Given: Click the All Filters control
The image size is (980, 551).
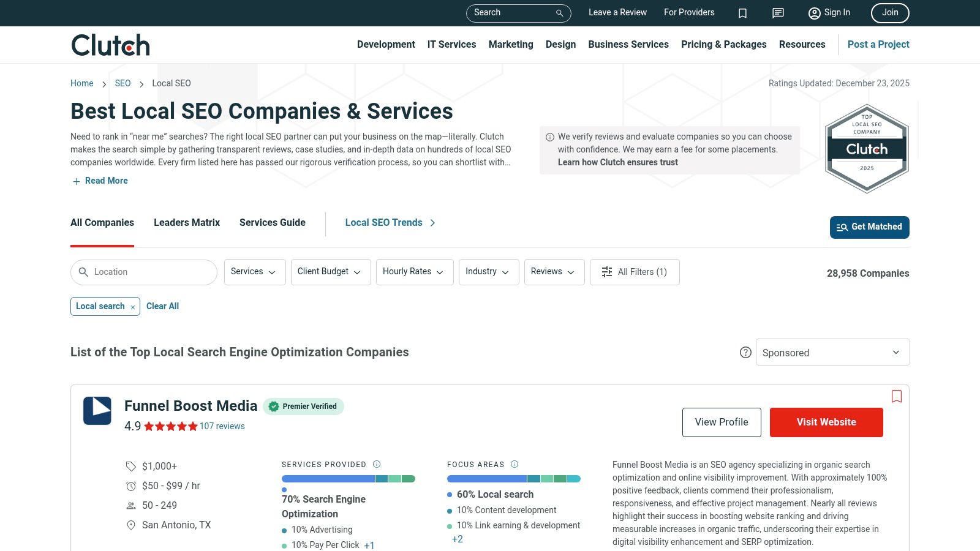Looking at the screenshot, I should 635,272.
